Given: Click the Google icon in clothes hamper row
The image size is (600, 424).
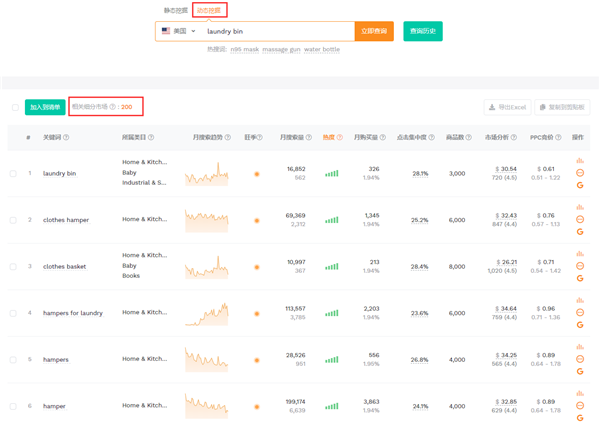Looking at the screenshot, I should pyautogui.click(x=579, y=231).
